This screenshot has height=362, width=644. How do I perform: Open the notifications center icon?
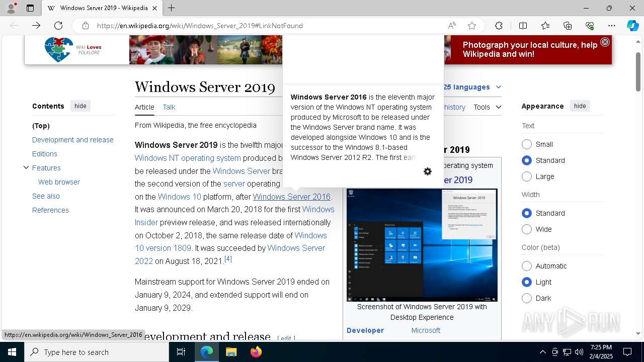pyautogui.click(x=627, y=352)
